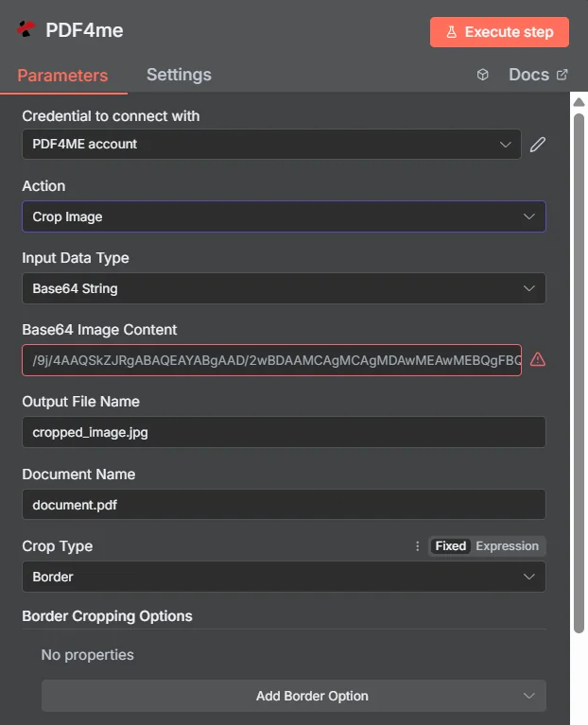Click the Output File Name field
The image size is (588, 725).
(284, 432)
